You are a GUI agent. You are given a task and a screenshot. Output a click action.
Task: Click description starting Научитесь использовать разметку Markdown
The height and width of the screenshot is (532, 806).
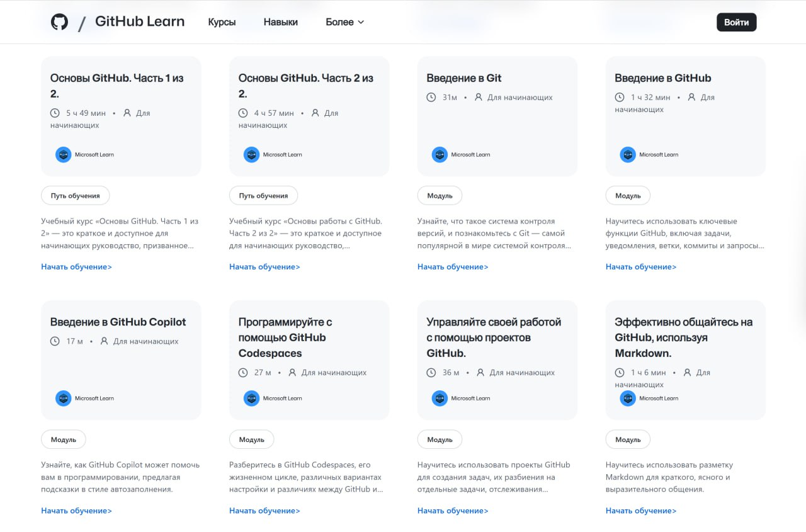[x=669, y=477]
